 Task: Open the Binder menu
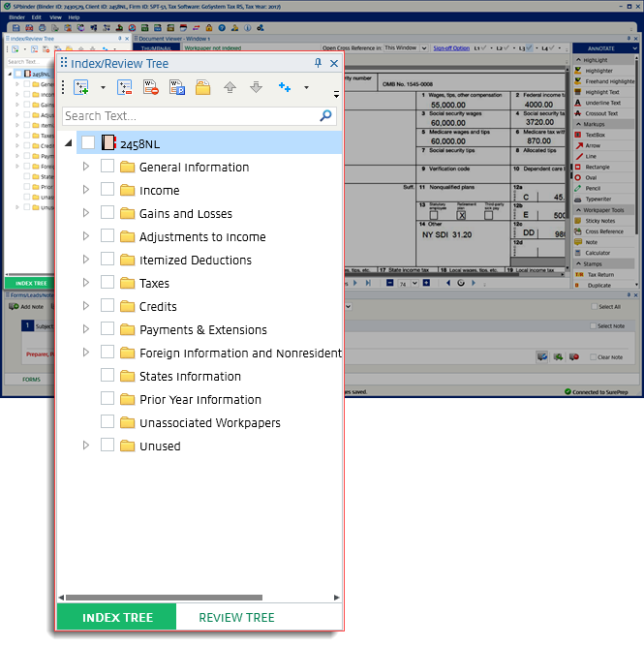[x=16, y=17]
